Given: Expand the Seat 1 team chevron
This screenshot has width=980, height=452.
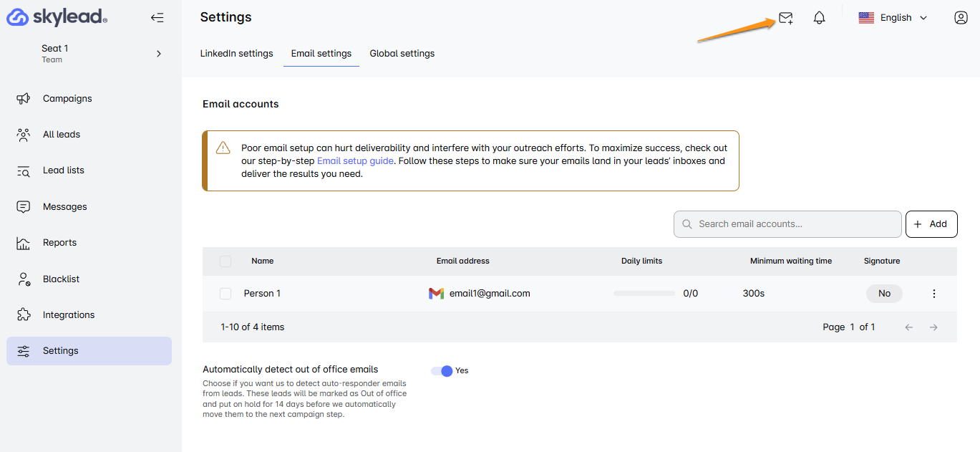Looking at the screenshot, I should click(x=159, y=54).
